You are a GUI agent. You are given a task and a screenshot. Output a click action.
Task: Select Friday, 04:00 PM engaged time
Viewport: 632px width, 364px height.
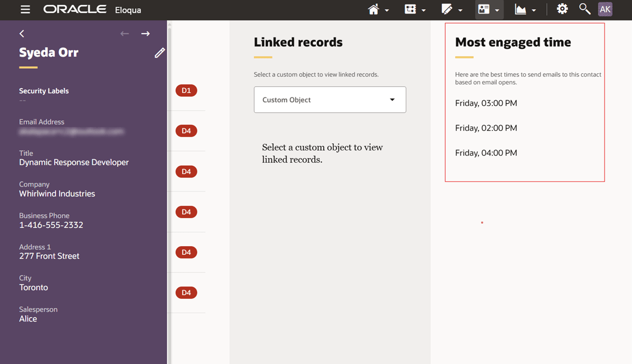point(486,153)
